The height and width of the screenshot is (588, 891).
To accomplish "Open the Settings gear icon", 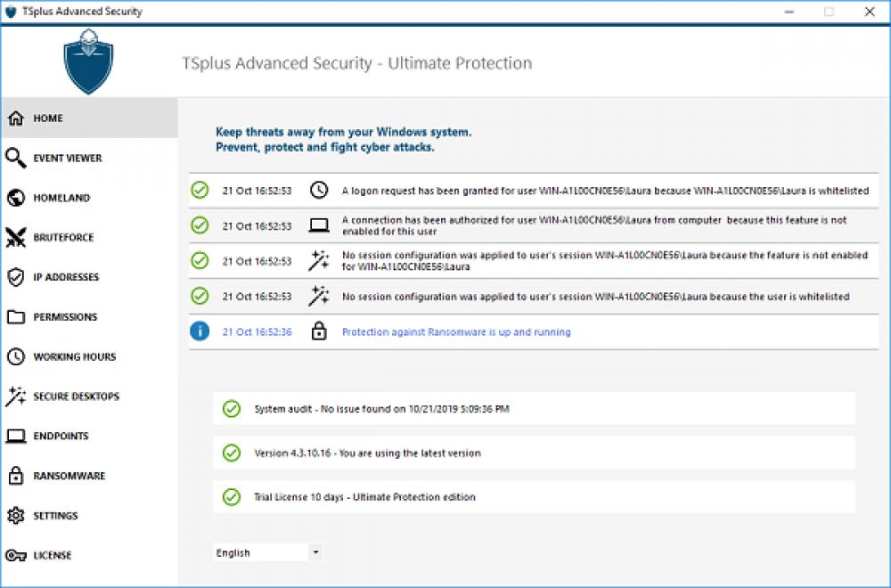I will pyautogui.click(x=15, y=515).
